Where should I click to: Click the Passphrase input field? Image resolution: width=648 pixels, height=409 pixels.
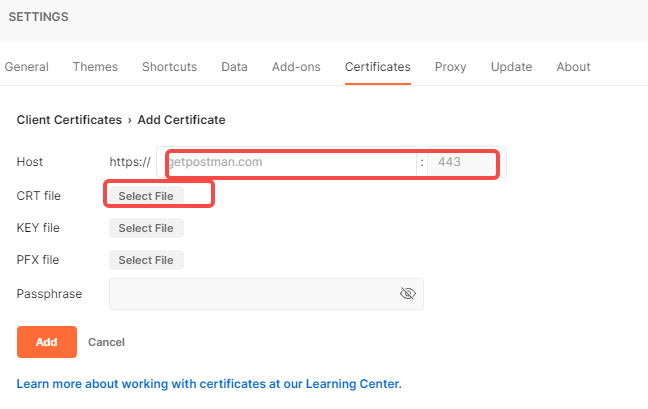(266, 294)
